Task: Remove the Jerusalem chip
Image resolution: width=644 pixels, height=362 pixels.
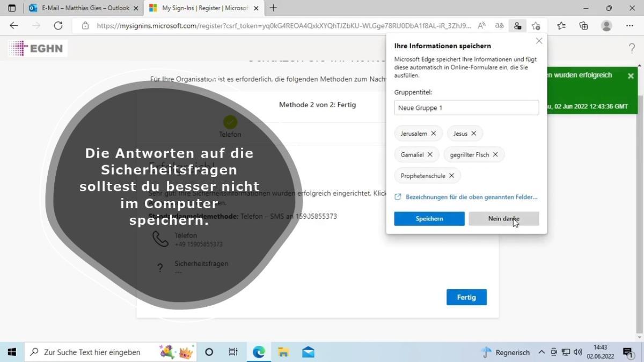Action: point(434,134)
